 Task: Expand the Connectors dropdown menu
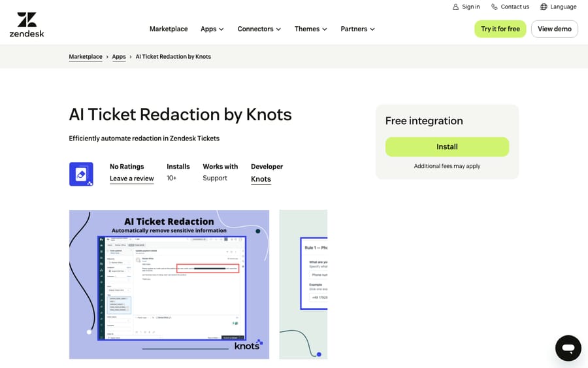pyautogui.click(x=259, y=29)
